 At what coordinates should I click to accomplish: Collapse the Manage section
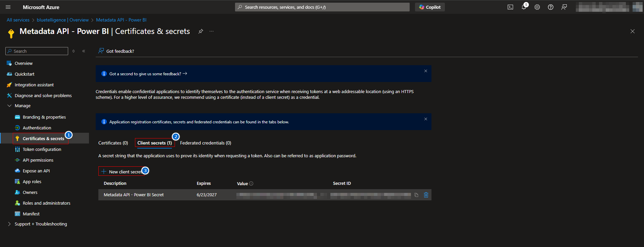tap(9, 106)
